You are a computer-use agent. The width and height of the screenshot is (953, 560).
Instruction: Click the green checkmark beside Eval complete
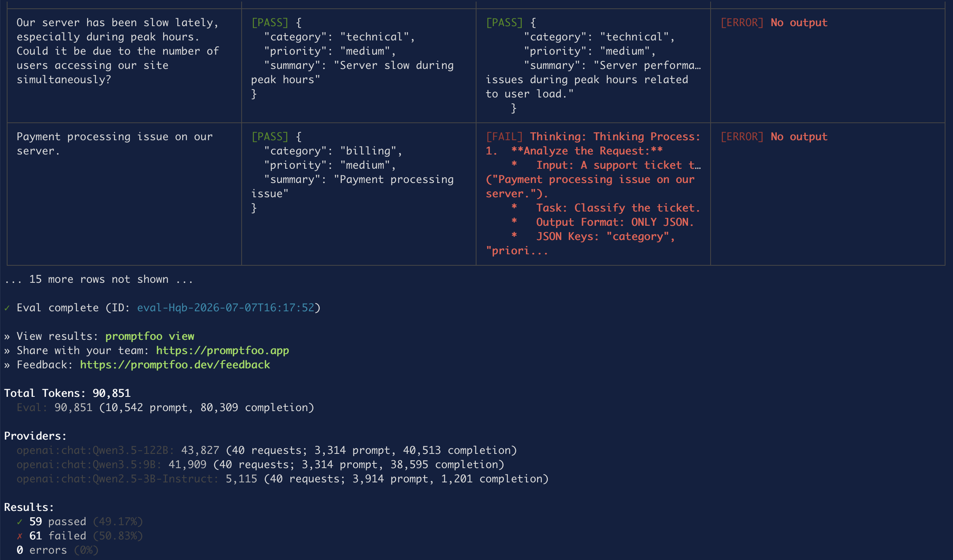(7, 308)
